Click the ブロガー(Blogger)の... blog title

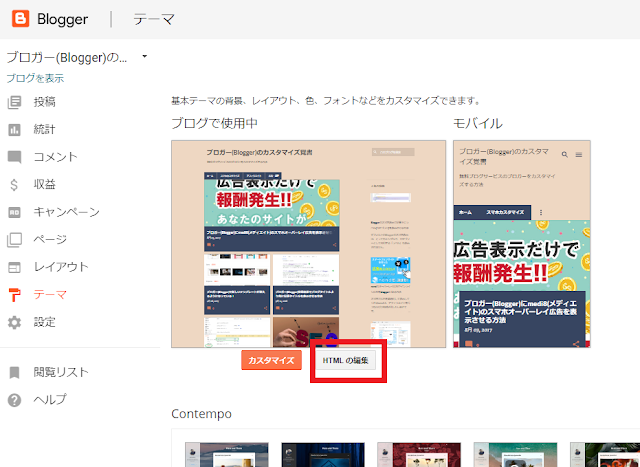[67, 58]
